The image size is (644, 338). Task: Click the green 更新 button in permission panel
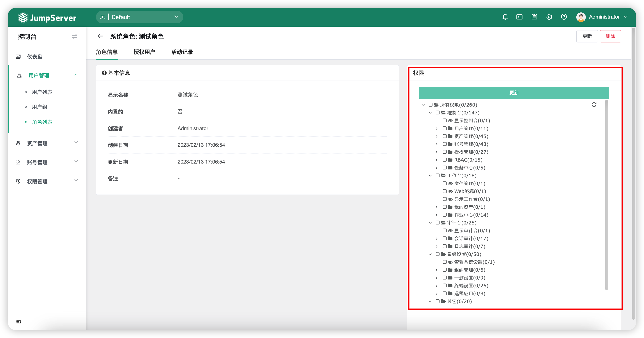point(514,93)
